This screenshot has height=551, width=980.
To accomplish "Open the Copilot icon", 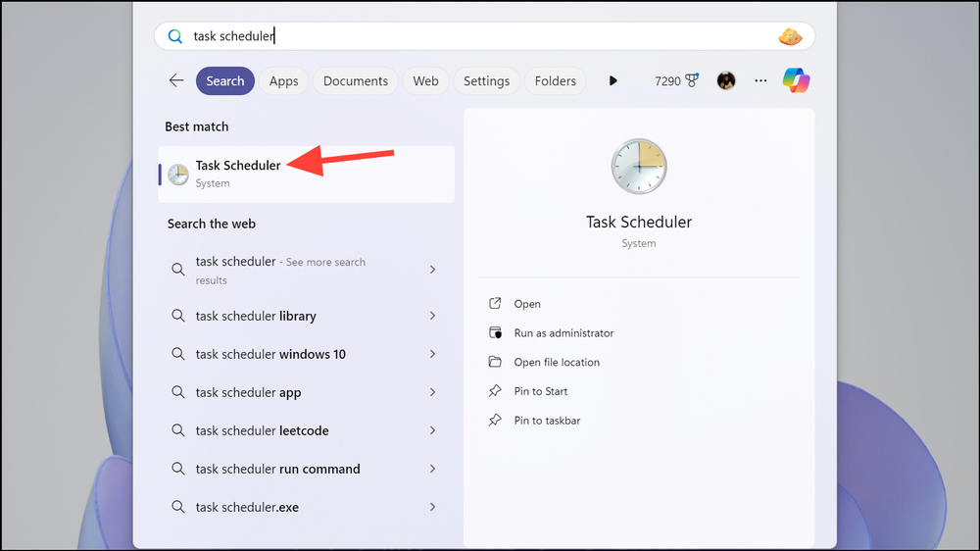I will coord(796,80).
